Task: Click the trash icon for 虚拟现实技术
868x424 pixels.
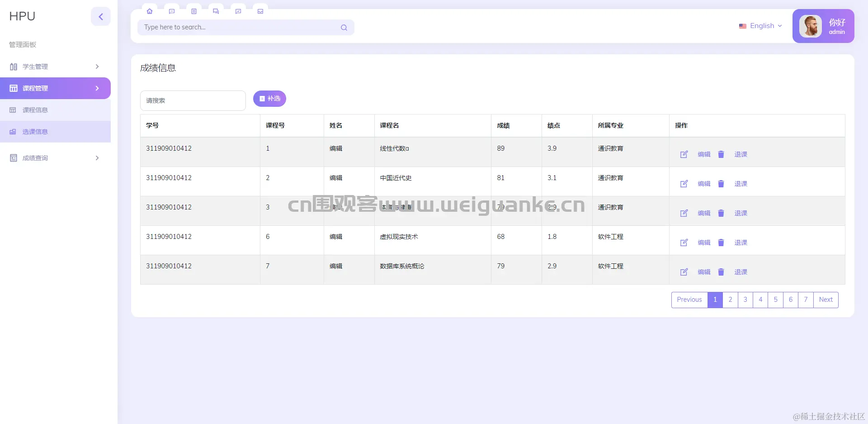Action: 721,243
